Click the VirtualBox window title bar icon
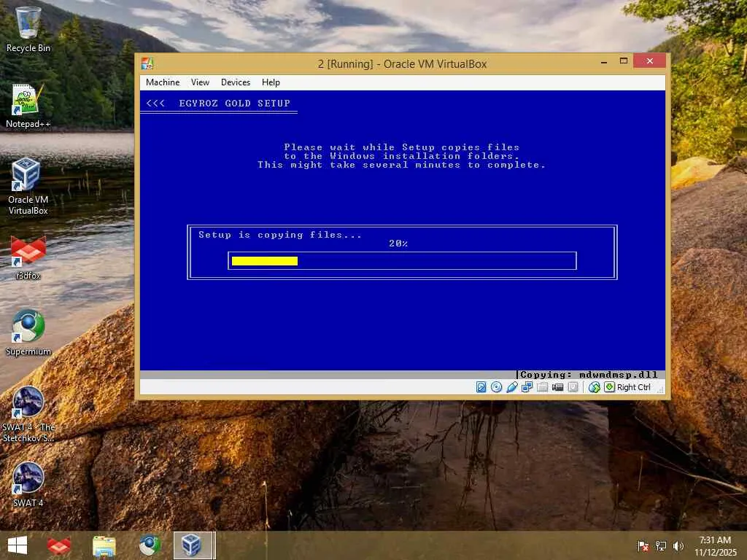The height and width of the screenshot is (560, 747). (x=147, y=63)
